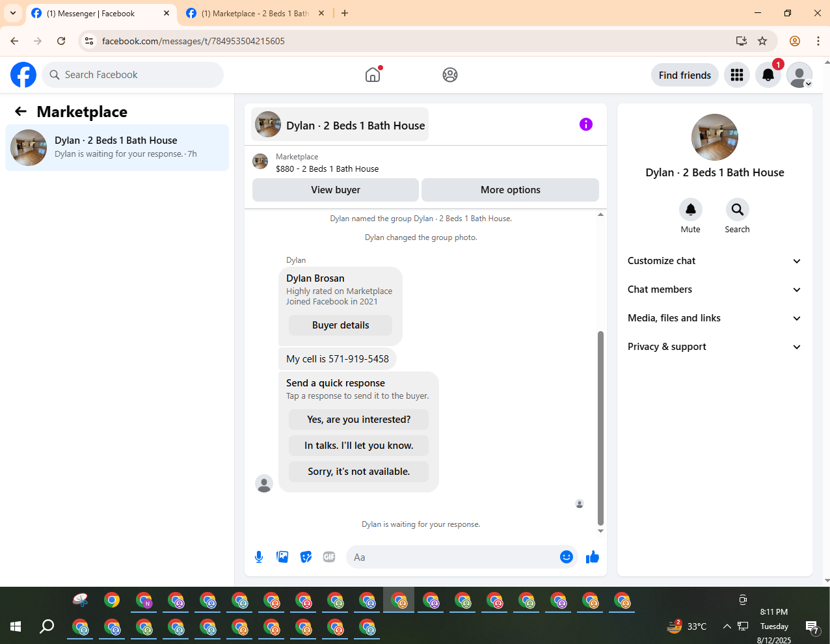Open Chrome profile icon
830x644 pixels.
(x=795, y=41)
